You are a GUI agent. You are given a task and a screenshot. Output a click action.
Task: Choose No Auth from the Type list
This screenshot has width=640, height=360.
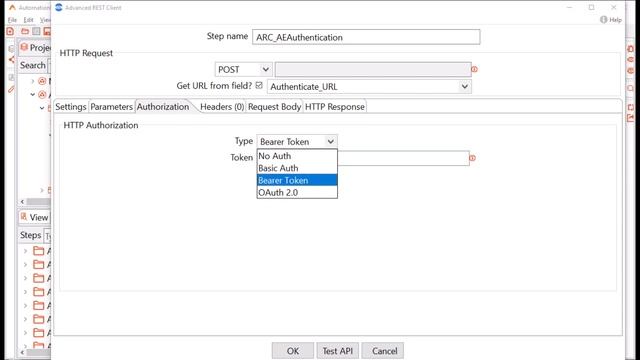point(297,156)
